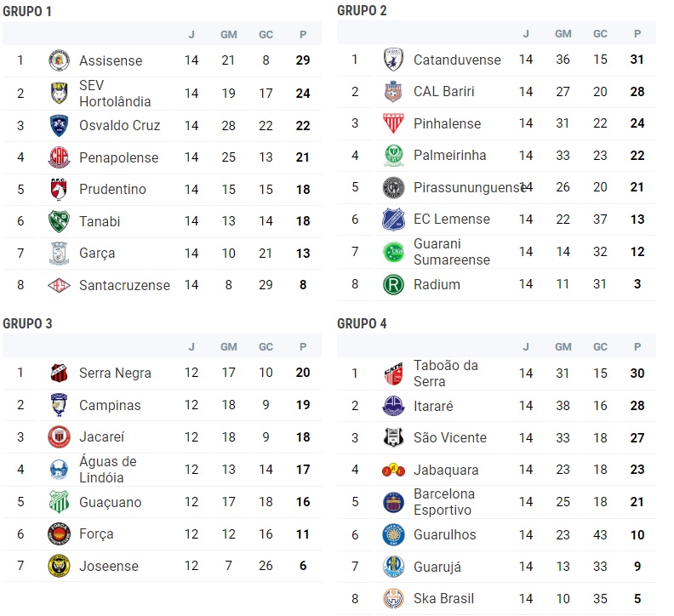Sort Grupo 2 by the P column header
Screen dimensions: 674x616
[x=637, y=33]
